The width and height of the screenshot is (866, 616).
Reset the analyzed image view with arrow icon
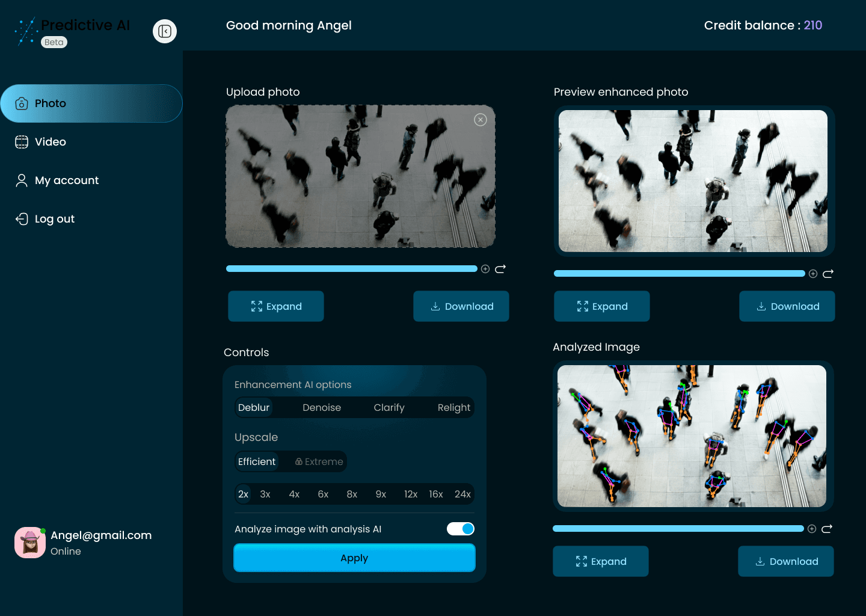828,528
